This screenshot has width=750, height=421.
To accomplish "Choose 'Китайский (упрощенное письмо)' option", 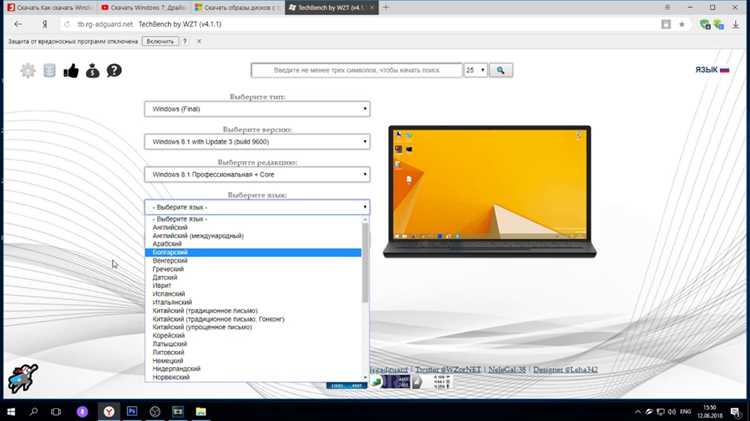I will pyautogui.click(x=253, y=327).
